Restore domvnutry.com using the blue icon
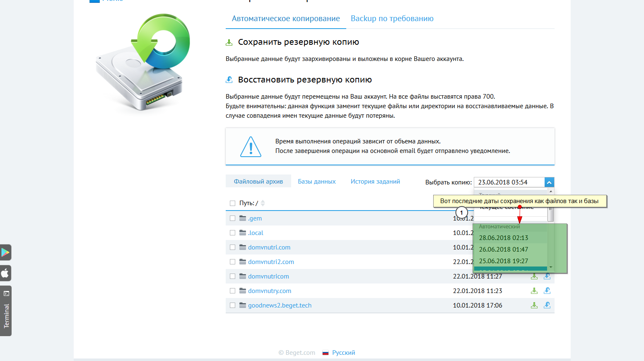This screenshot has height=361, width=644. (547, 291)
